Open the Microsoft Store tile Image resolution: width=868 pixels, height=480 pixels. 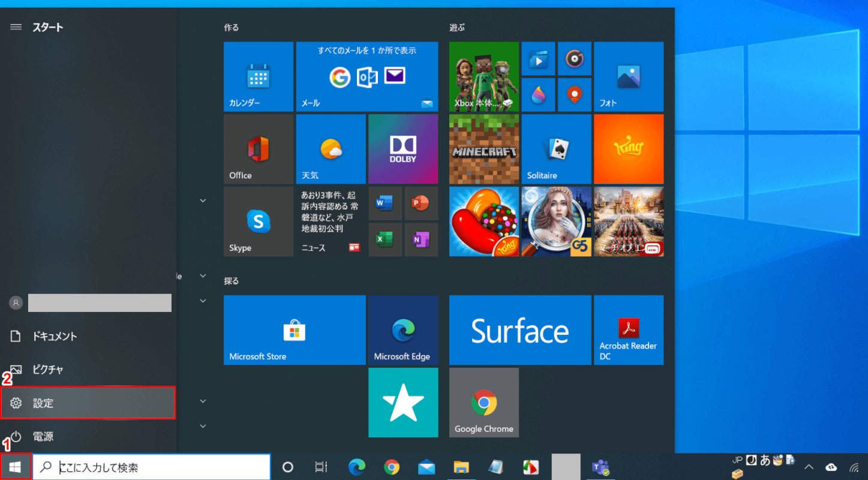(x=295, y=330)
